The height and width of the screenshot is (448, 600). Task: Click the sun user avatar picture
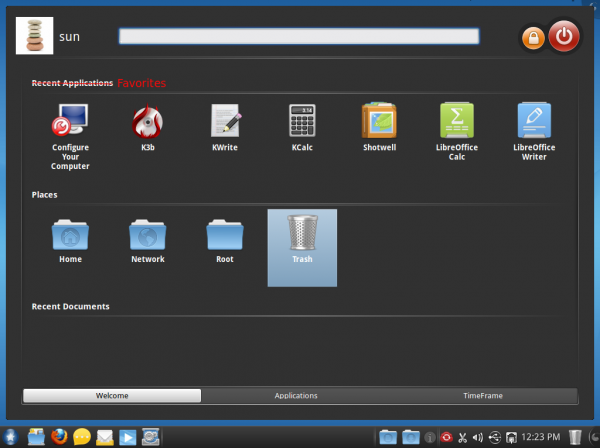coord(34,36)
